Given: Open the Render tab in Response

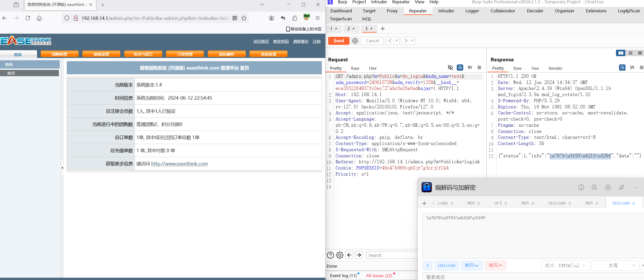Looking at the screenshot, I should coord(555,68).
